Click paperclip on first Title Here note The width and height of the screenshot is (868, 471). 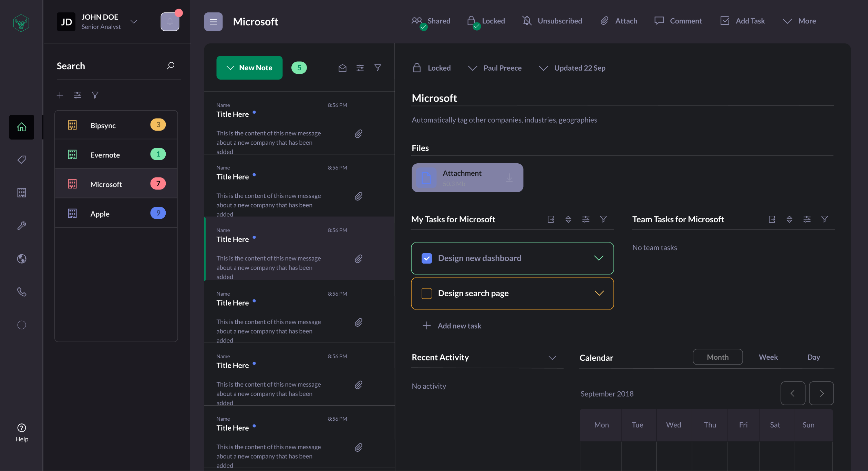pyautogui.click(x=359, y=134)
